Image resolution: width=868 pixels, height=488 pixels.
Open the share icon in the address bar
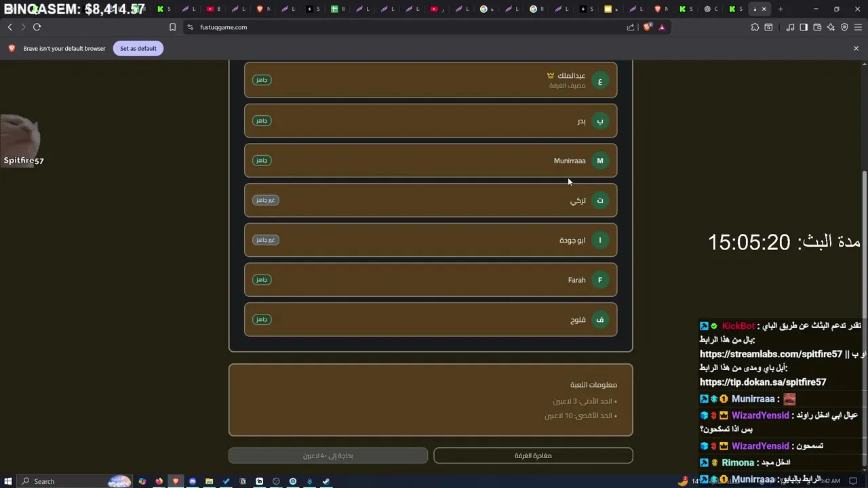pos(631,27)
